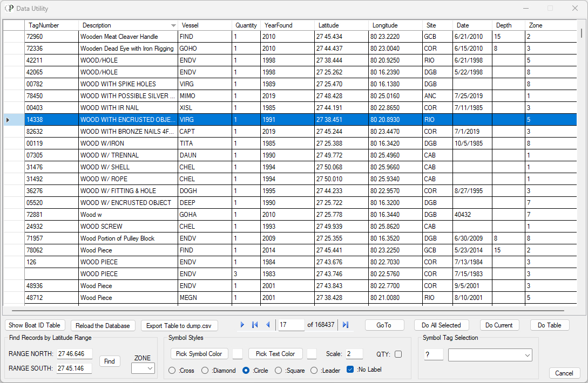Click Export Table to dump.csv button
The image size is (588, 383).
point(180,325)
